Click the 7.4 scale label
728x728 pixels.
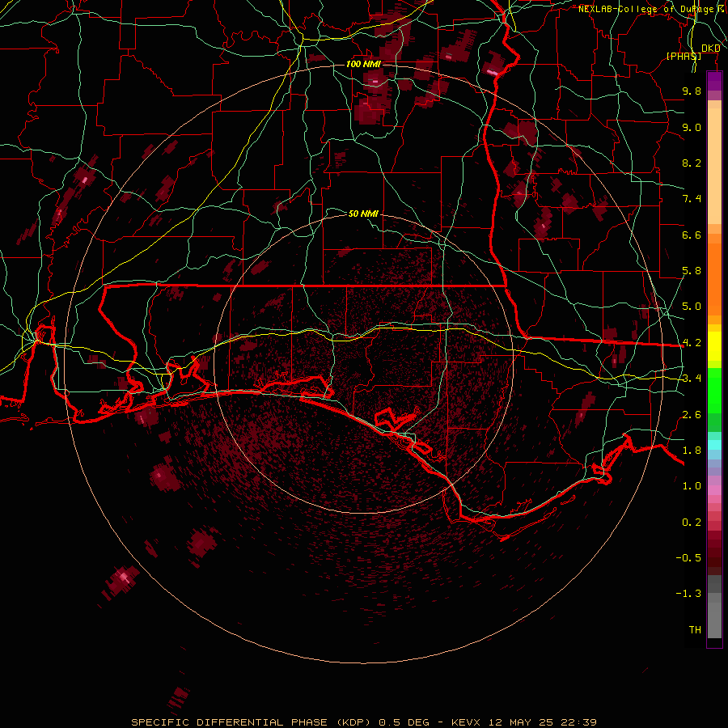[x=692, y=199]
